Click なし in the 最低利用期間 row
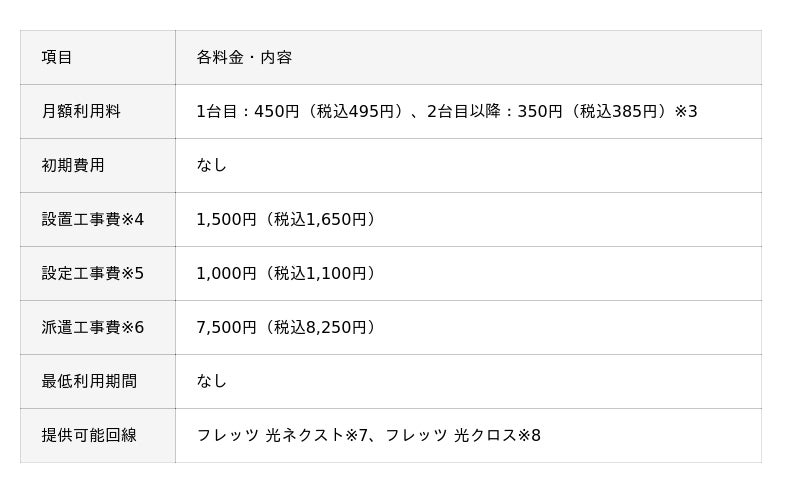Viewport: 800px width, 493px height. (212, 382)
